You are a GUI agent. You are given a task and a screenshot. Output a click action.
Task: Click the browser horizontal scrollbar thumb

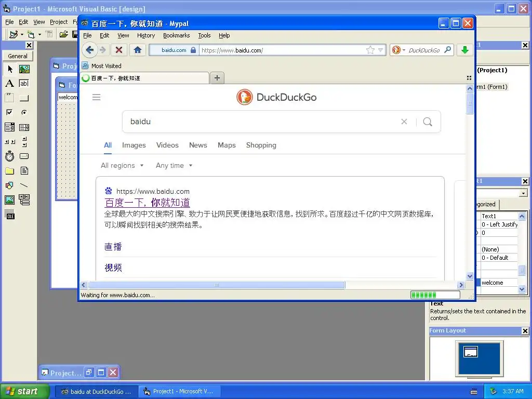click(217, 285)
